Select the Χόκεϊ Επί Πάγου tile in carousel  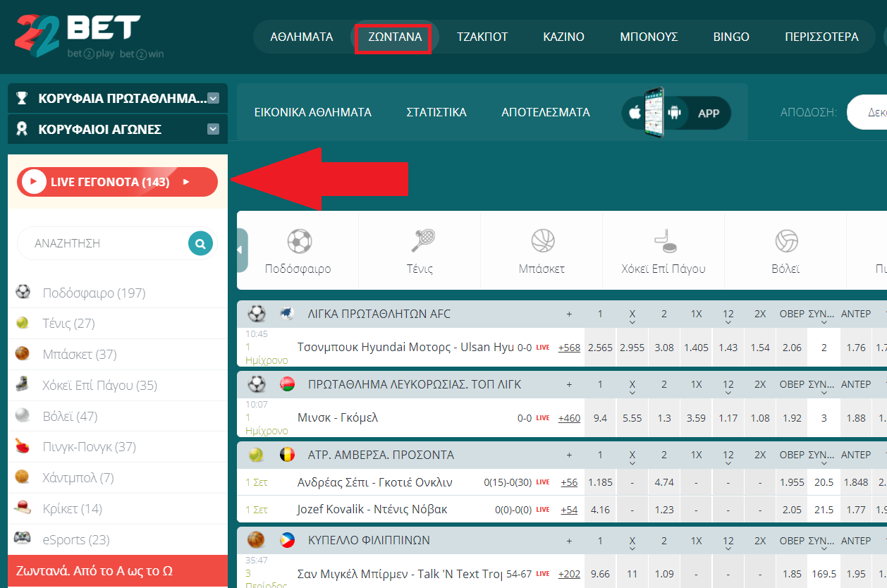(663, 251)
